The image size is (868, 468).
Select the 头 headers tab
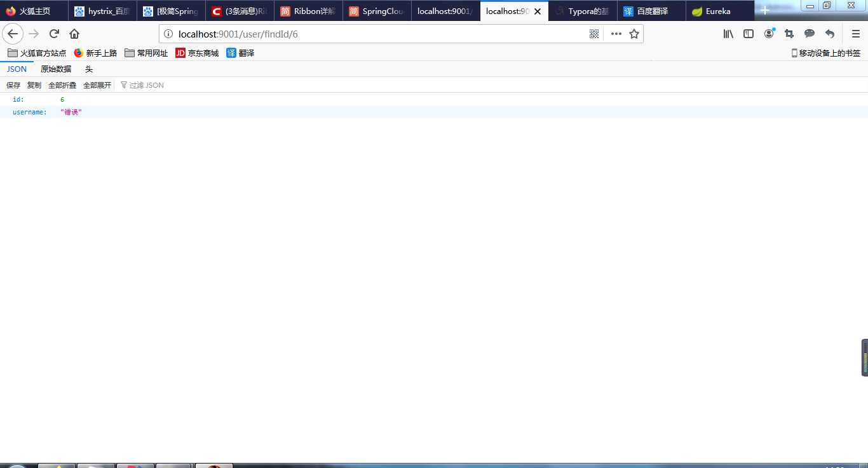pyautogui.click(x=89, y=69)
